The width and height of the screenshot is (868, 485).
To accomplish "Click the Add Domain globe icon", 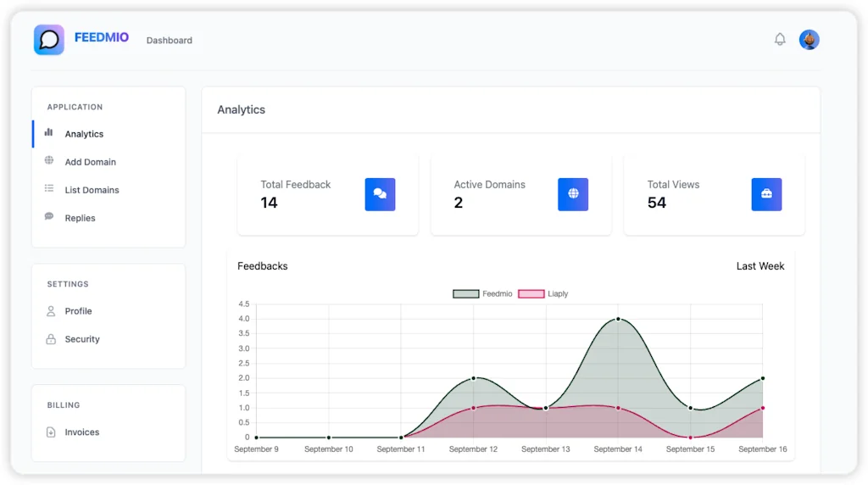I will (x=49, y=161).
